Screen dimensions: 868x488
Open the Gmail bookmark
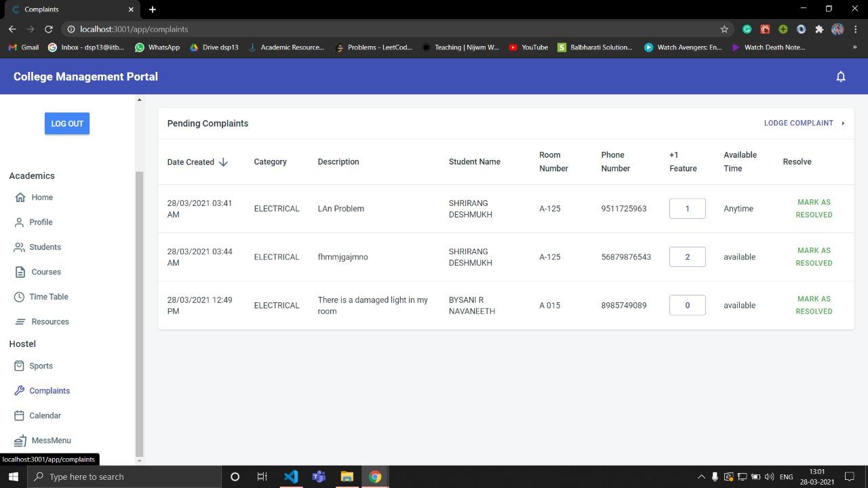[23, 47]
